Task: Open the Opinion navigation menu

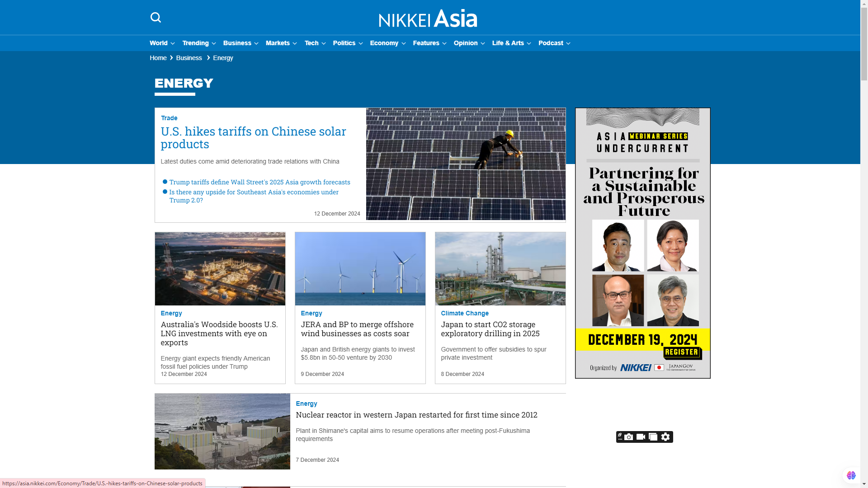Action: [469, 43]
